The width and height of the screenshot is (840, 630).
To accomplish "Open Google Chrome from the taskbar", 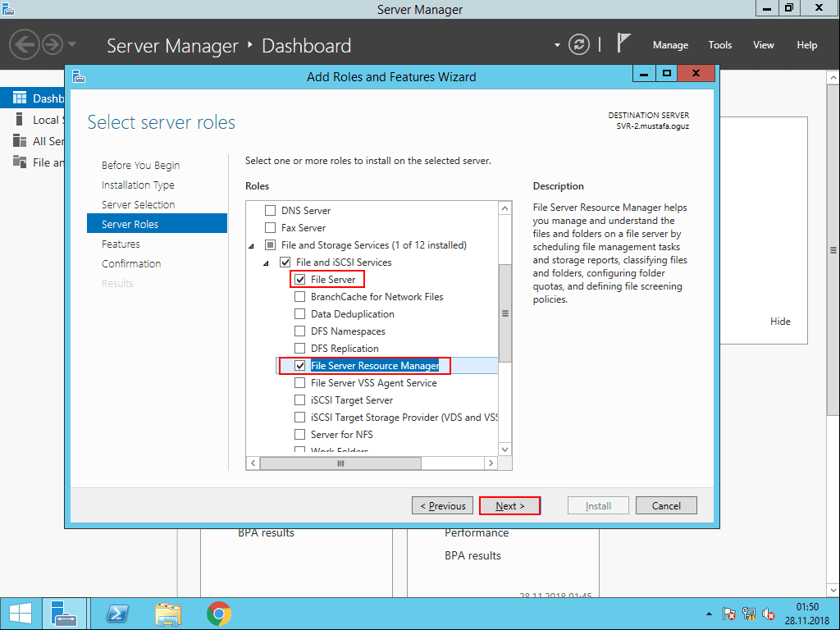I will point(220,614).
